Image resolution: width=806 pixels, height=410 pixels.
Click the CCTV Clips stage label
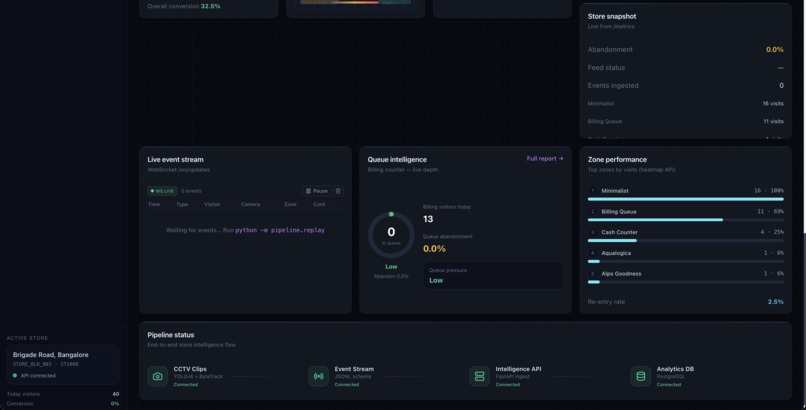pos(190,369)
